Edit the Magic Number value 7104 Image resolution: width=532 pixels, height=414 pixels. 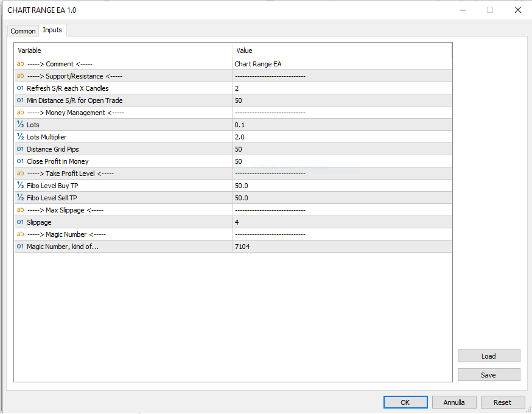[342, 247]
